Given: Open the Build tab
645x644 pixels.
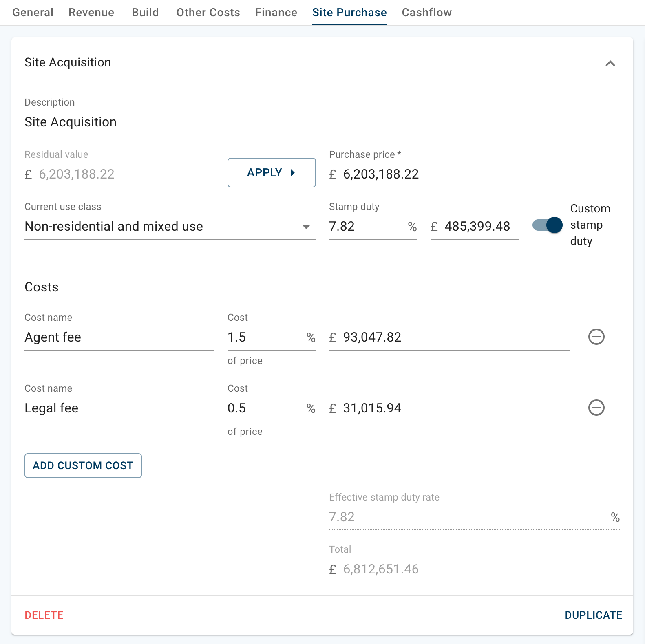Looking at the screenshot, I should (145, 13).
